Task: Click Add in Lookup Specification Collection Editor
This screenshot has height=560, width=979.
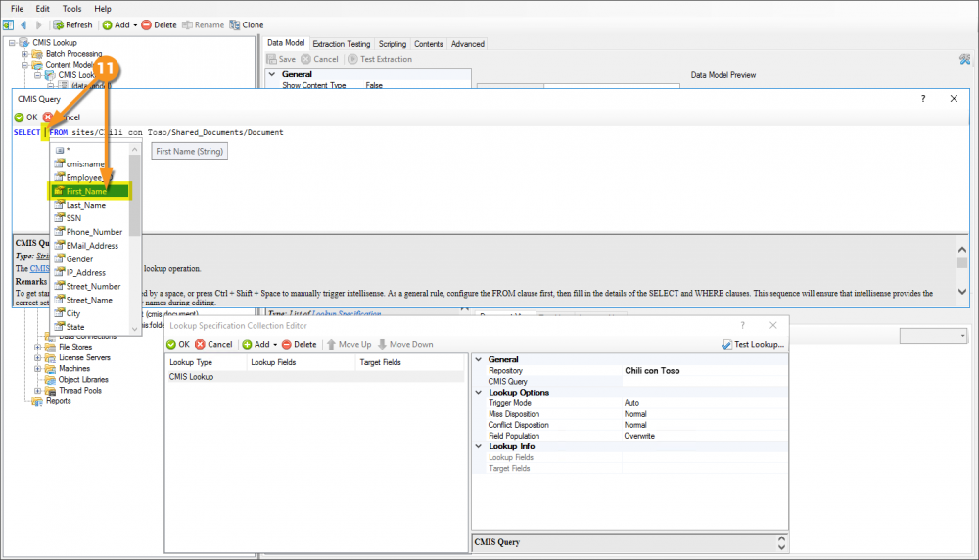Action: tap(256, 344)
